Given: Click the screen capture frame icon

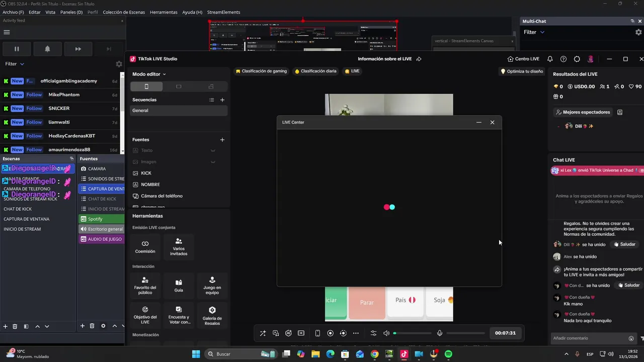Looking at the screenshot, I should pos(301,333).
